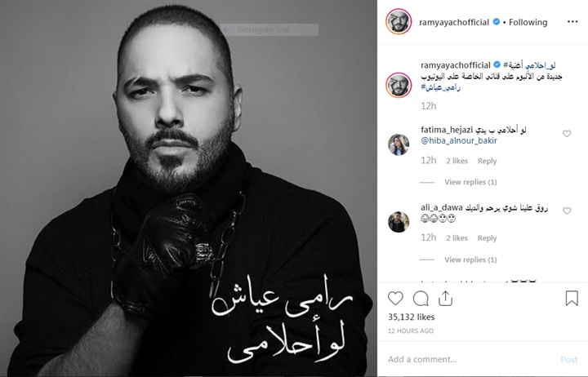Viewport: 588px width, 377px height.
Task: Click ali_a_dawa's avatar thumbnail
Action: (399, 221)
